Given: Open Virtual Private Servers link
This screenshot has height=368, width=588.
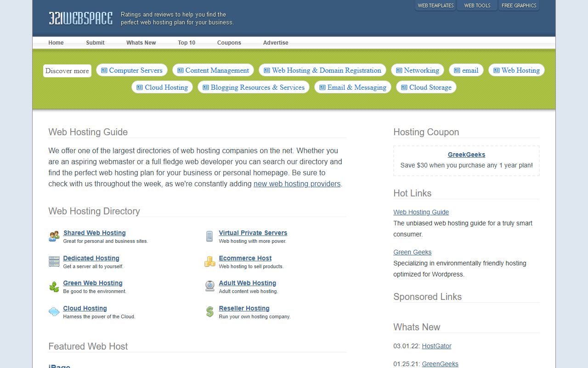Looking at the screenshot, I should point(253,233).
